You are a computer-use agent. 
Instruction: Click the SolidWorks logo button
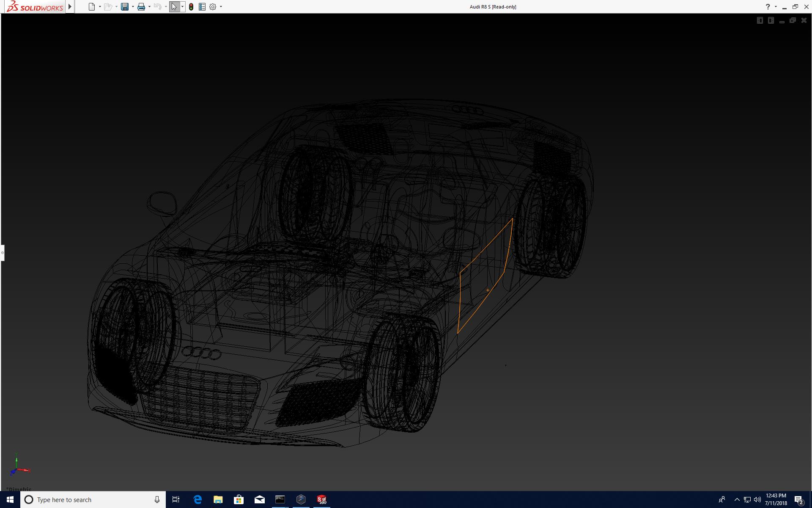tap(35, 7)
